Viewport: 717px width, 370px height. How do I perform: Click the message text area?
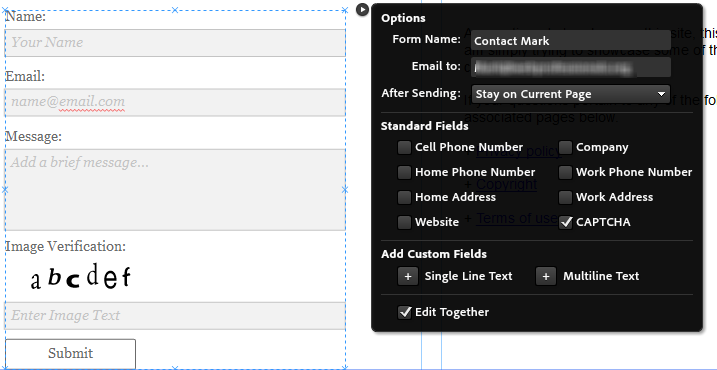[175, 190]
